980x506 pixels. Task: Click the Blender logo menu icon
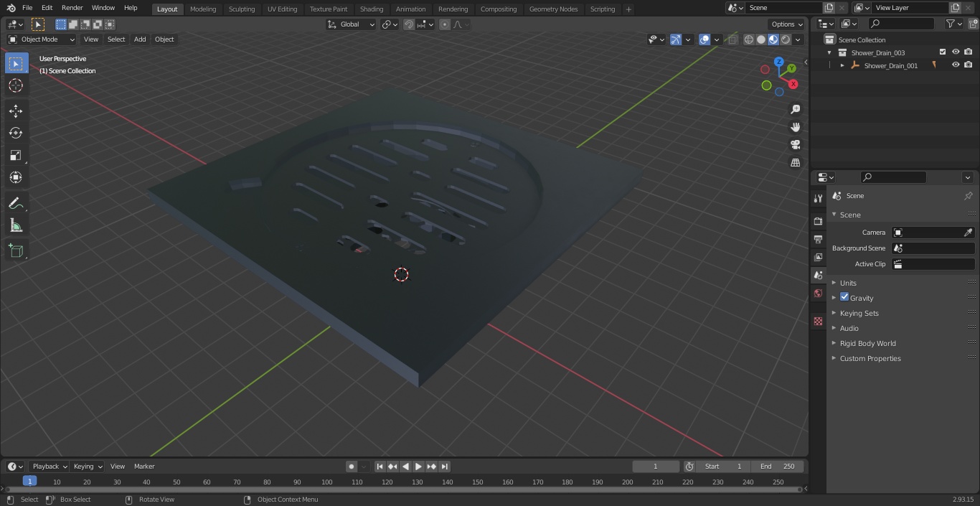pyautogui.click(x=11, y=8)
